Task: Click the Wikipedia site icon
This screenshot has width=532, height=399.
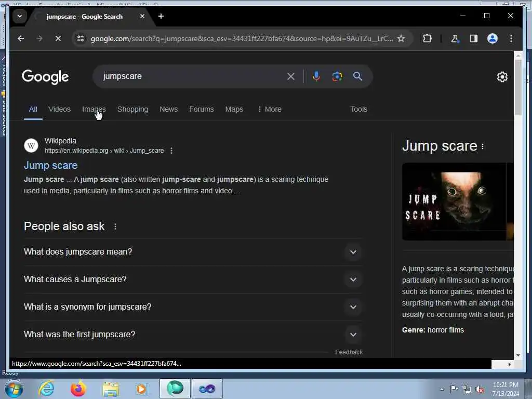Action: pyautogui.click(x=31, y=146)
